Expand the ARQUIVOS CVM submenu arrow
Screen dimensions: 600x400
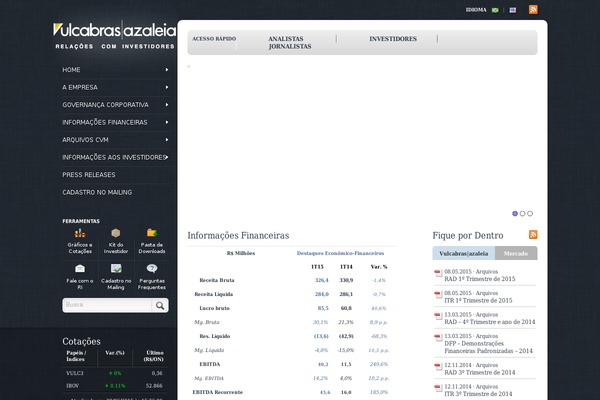[x=167, y=140]
